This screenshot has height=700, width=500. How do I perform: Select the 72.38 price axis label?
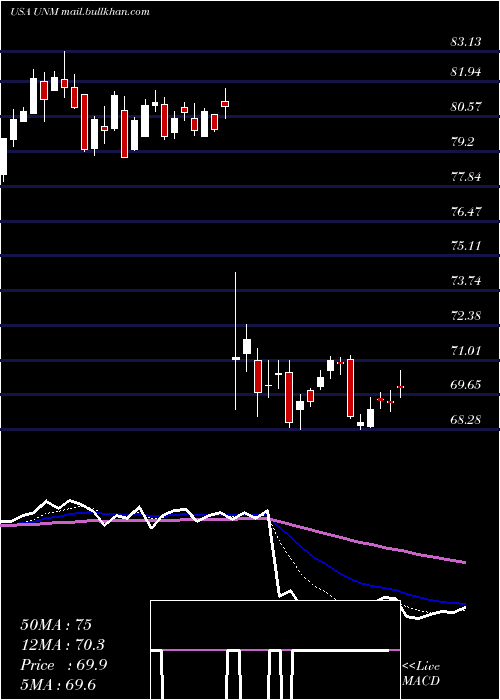pyautogui.click(x=466, y=316)
